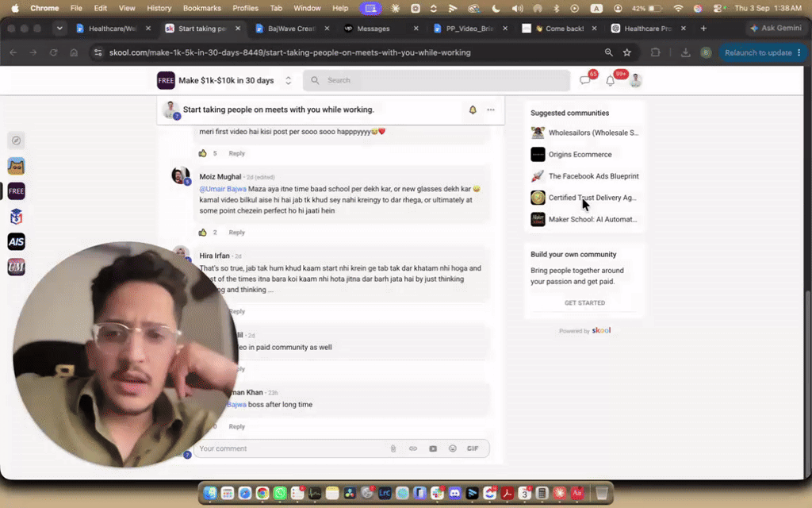Image resolution: width=812 pixels, height=508 pixels.
Task: Switch to the Healthcare Pro tab
Action: pyautogui.click(x=647, y=29)
